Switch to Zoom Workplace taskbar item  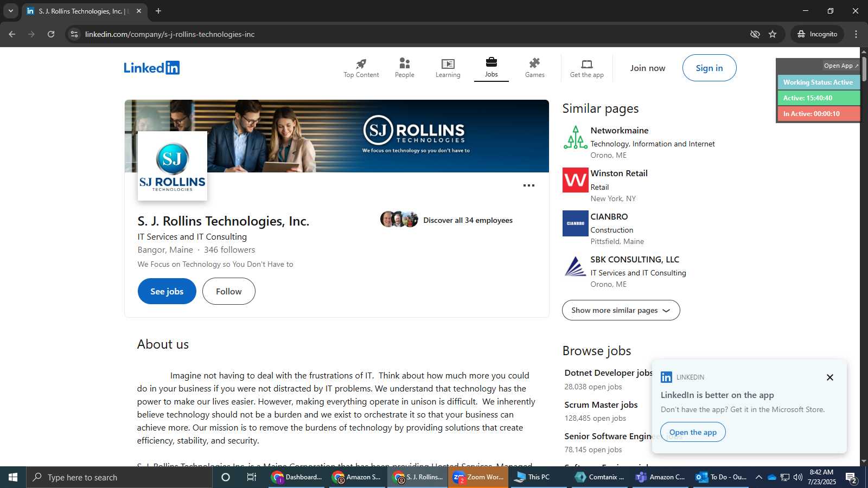pos(478,477)
